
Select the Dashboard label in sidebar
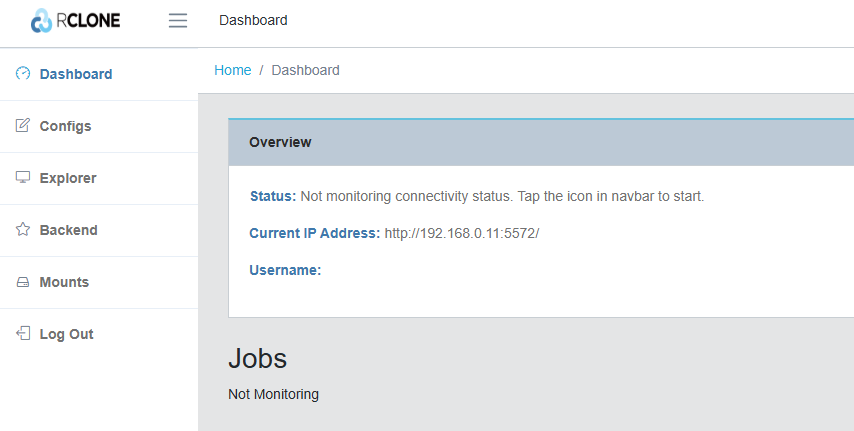tap(76, 74)
